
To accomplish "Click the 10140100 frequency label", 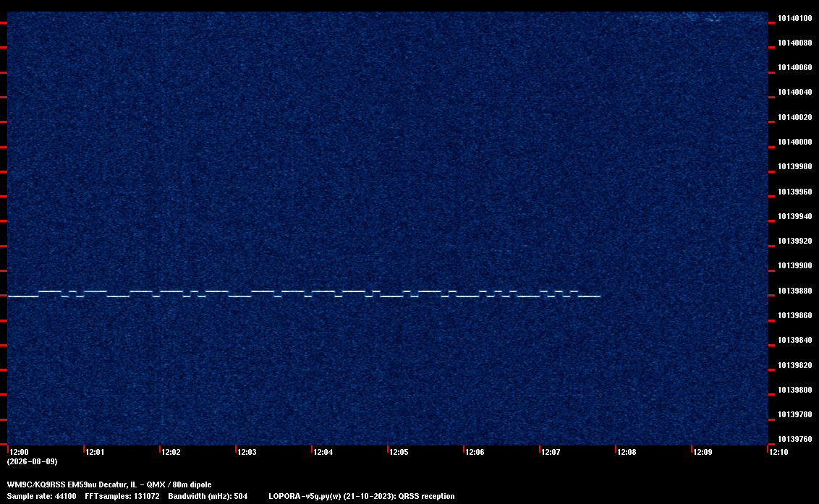I will [x=794, y=18].
